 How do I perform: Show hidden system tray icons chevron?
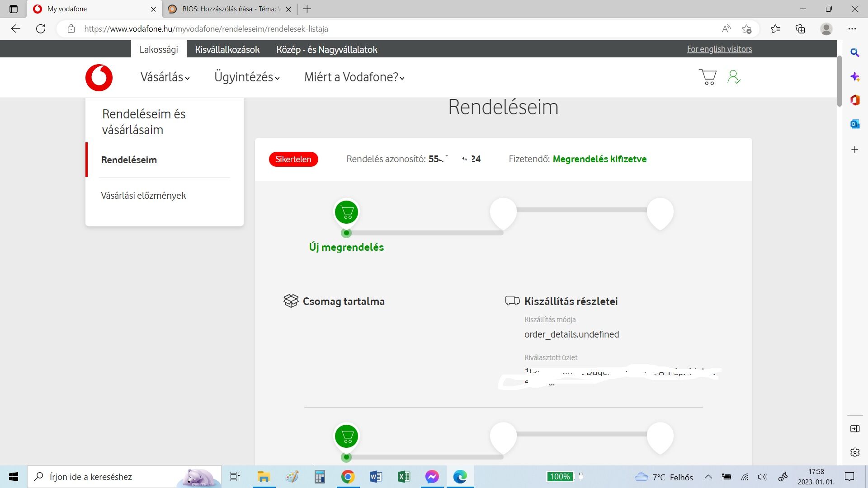tap(708, 477)
